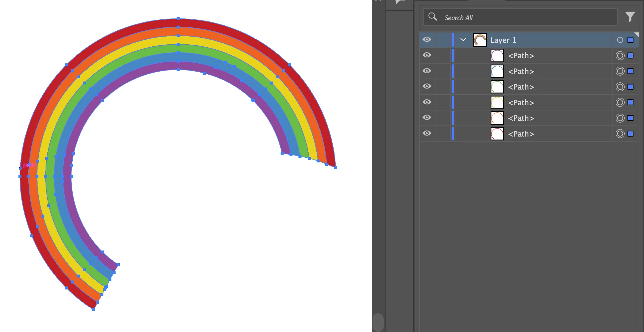Toggle visibility of the yellow path
Screen dimensions: 644x332
(x=427, y=102)
